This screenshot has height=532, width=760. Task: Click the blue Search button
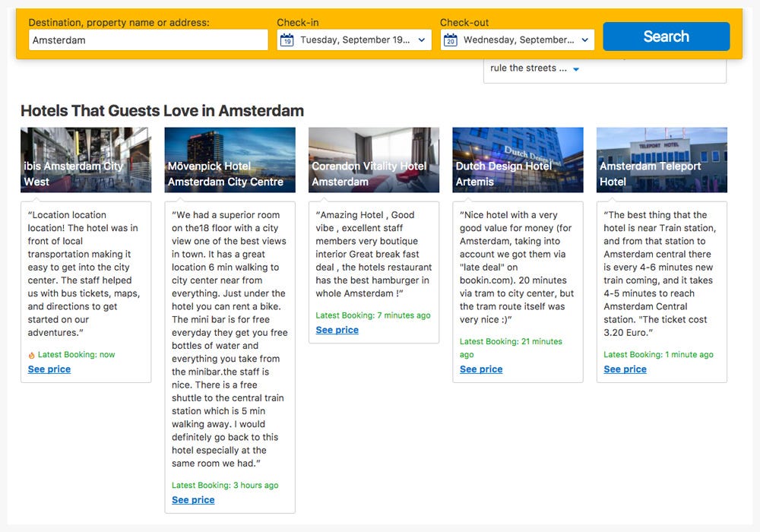(666, 36)
